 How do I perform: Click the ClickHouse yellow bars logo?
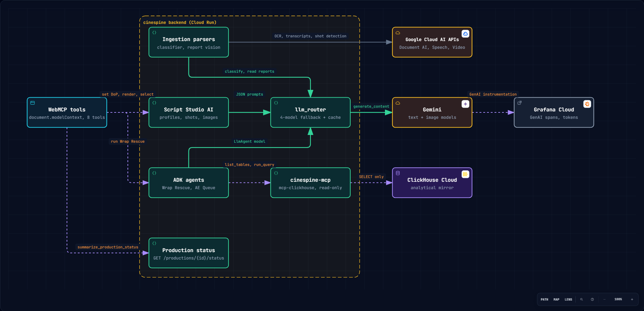(x=465, y=174)
